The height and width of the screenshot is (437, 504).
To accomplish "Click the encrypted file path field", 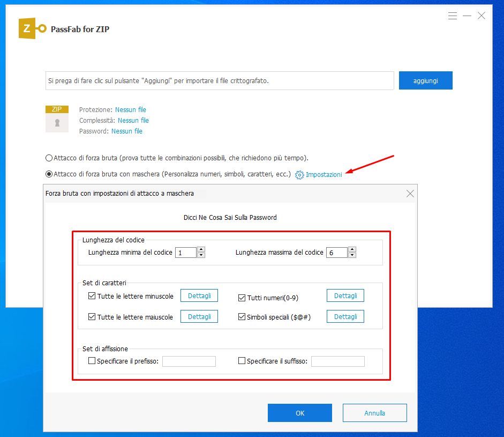I will pyautogui.click(x=220, y=81).
